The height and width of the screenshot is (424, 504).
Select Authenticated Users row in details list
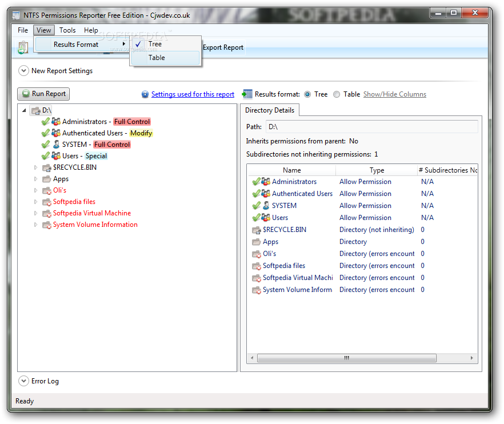pyautogui.click(x=362, y=194)
